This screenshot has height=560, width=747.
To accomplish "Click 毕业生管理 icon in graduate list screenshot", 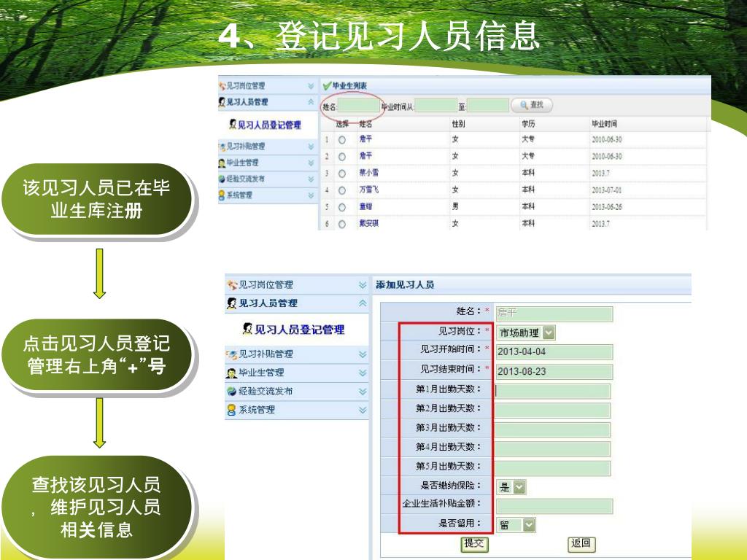I will pyautogui.click(x=222, y=163).
